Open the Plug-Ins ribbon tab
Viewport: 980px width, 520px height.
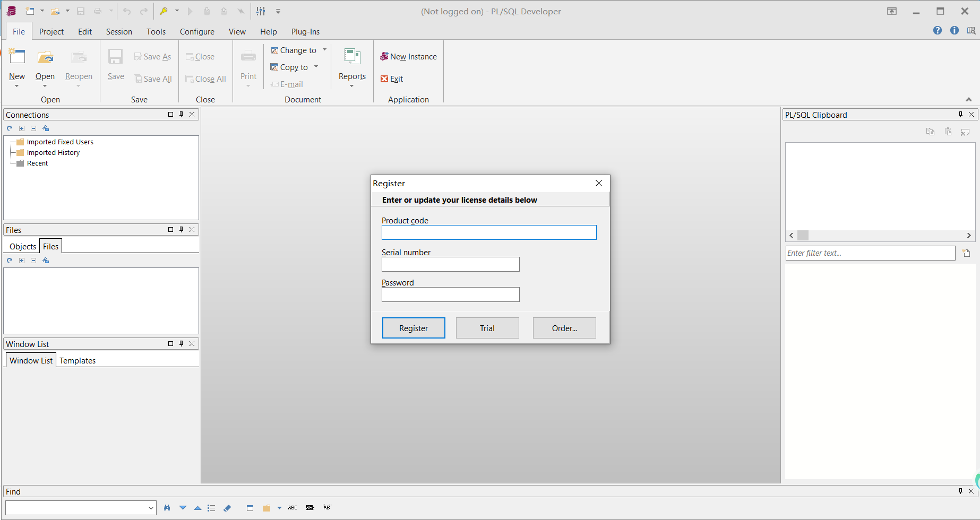click(x=305, y=32)
